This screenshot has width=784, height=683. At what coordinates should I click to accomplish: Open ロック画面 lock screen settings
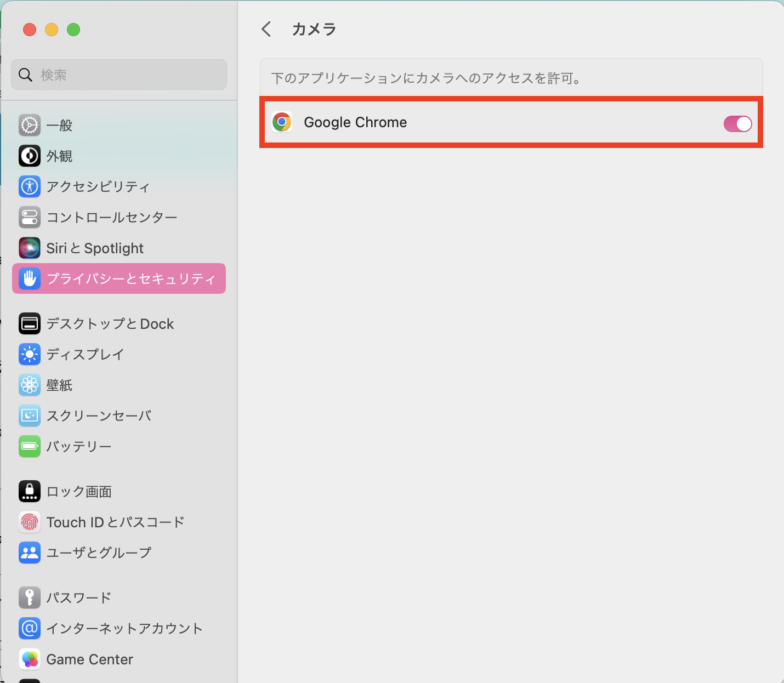click(79, 492)
